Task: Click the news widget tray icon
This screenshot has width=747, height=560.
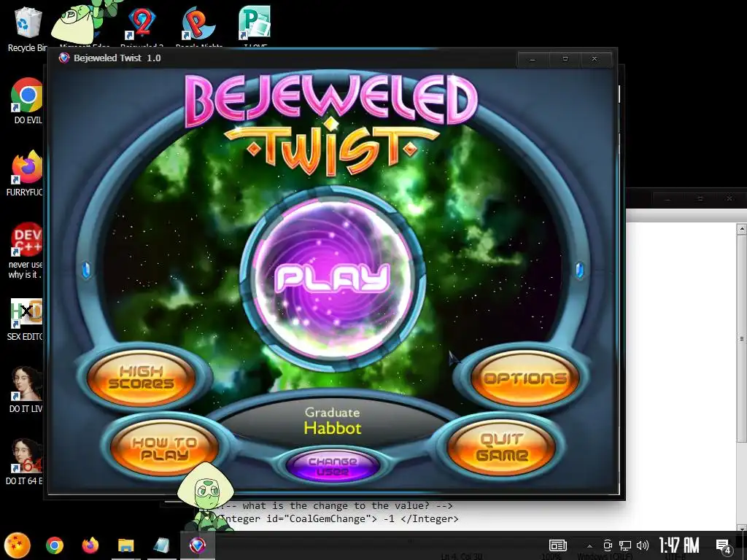Action: click(x=558, y=545)
